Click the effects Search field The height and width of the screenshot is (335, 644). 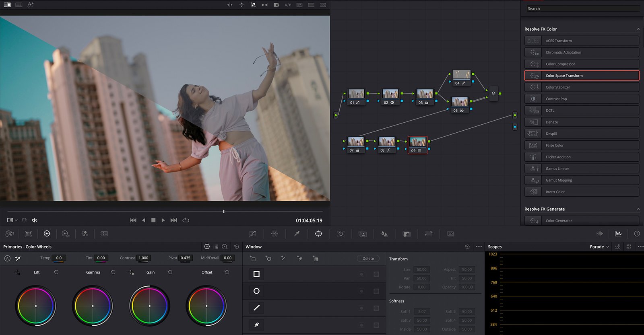tap(583, 8)
